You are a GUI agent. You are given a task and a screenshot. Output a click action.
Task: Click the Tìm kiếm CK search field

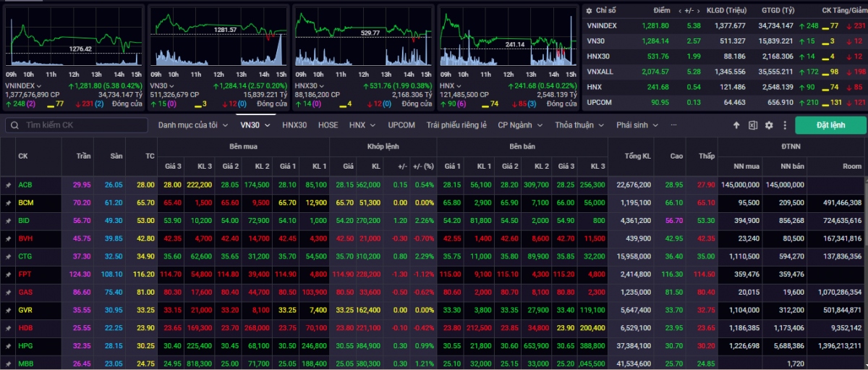pyautogui.click(x=77, y=125)
